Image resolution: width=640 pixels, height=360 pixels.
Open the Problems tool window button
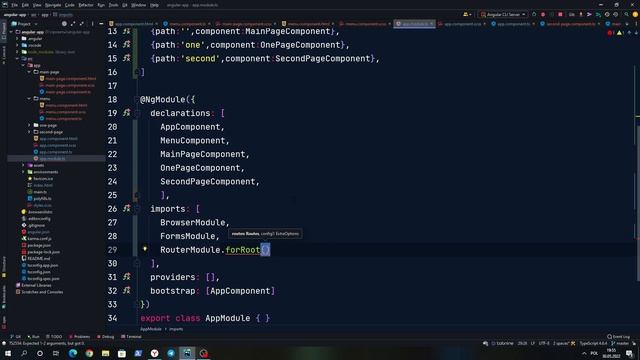[79, 337]
